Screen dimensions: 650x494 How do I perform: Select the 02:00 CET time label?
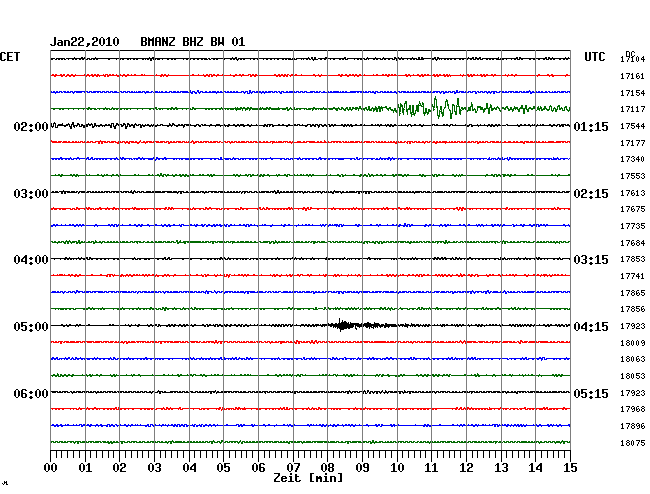coord(31,126)
